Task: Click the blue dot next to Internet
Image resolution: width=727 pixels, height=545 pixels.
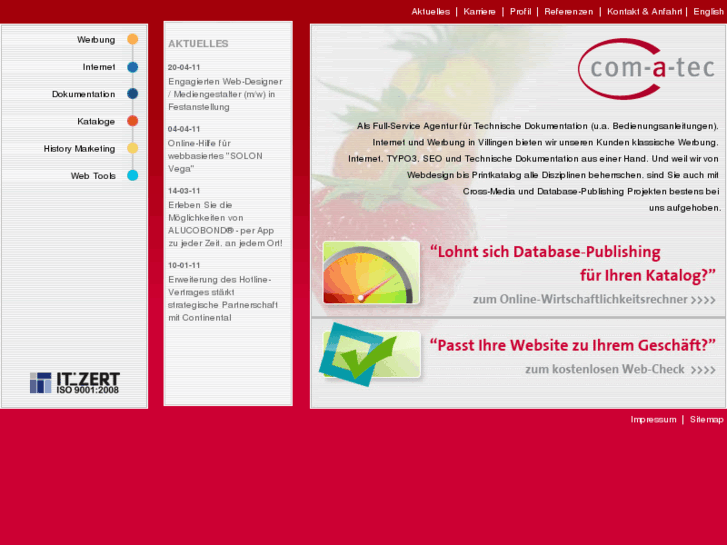Action: (x=133, y=67)
